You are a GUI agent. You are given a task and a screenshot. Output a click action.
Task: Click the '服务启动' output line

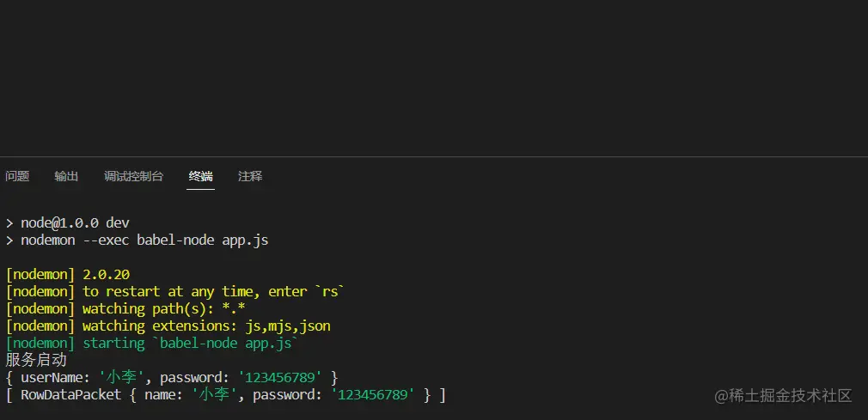[x=36, y=360]
